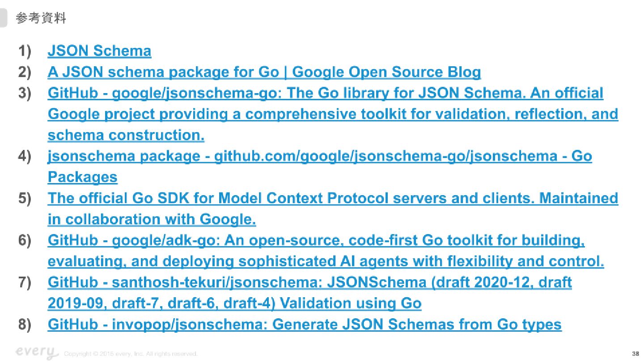Click the every logo in the footer
Viewport: 644px width, 363px height.
pyautogui.click(x=37, y=352)
